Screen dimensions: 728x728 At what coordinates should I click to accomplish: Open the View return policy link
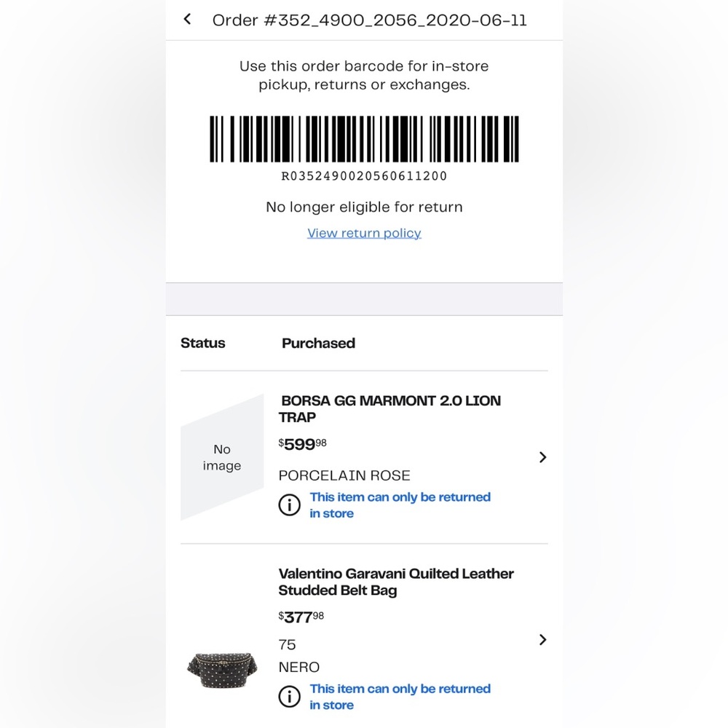pyautogui.click(x=364, y=233)
